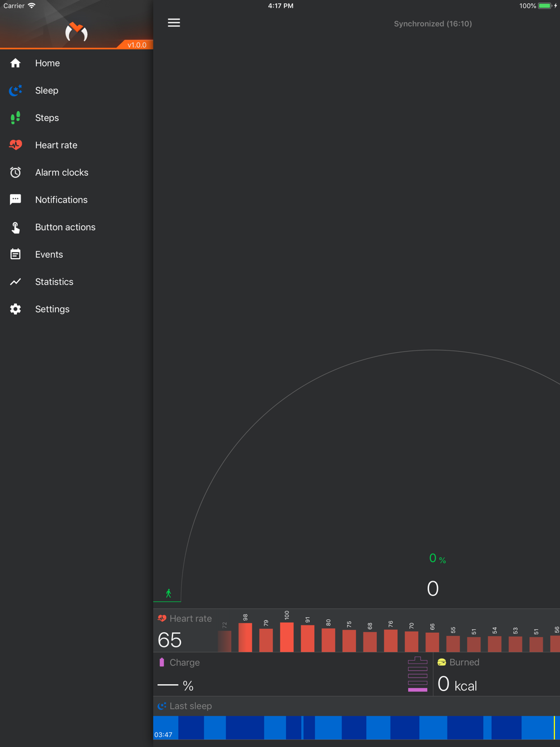560x747 pixels.
Task: Go to Notifications menu entry
Action: pyautogui.click(x=61, y=200)
